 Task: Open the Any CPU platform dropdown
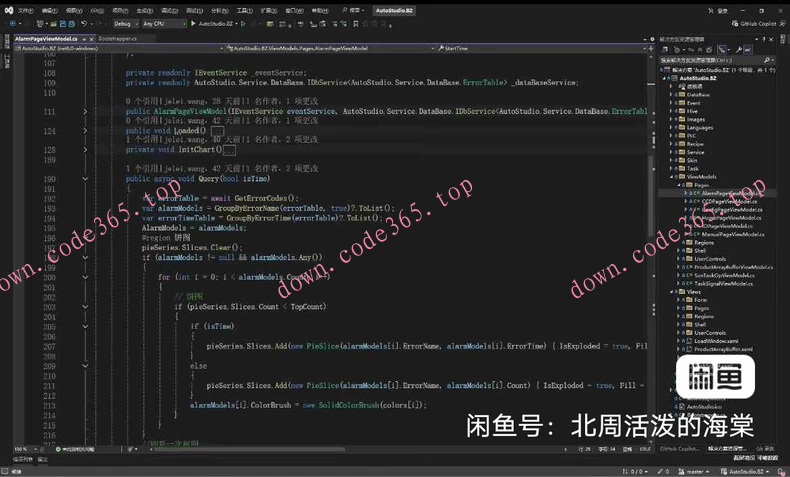tap(163, 24)
